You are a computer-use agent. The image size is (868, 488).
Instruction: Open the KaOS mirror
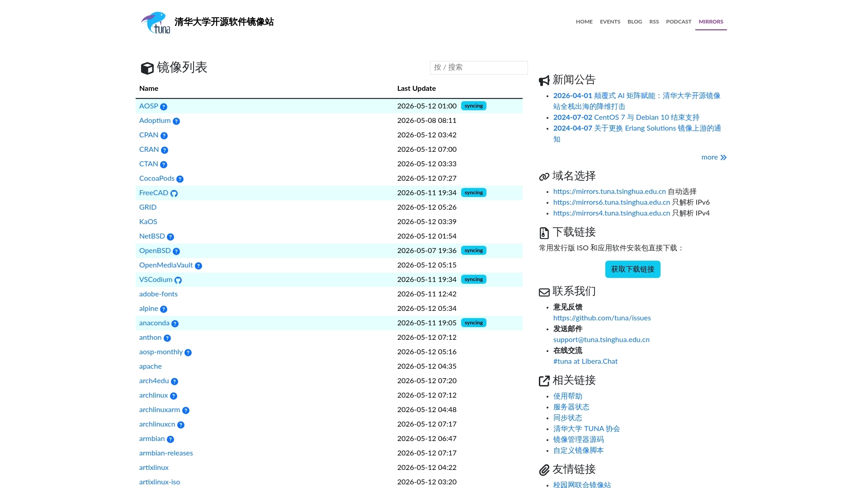pos(148,222)
